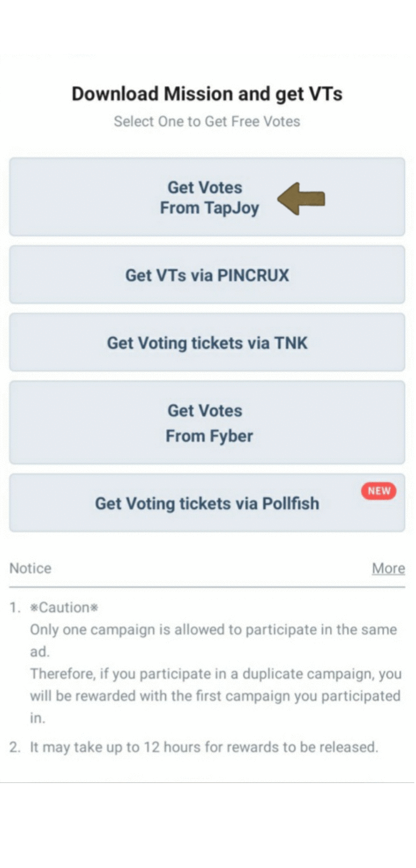Click the ※Caution※ notice heading
416x868 pixels.
coord(64,607)
